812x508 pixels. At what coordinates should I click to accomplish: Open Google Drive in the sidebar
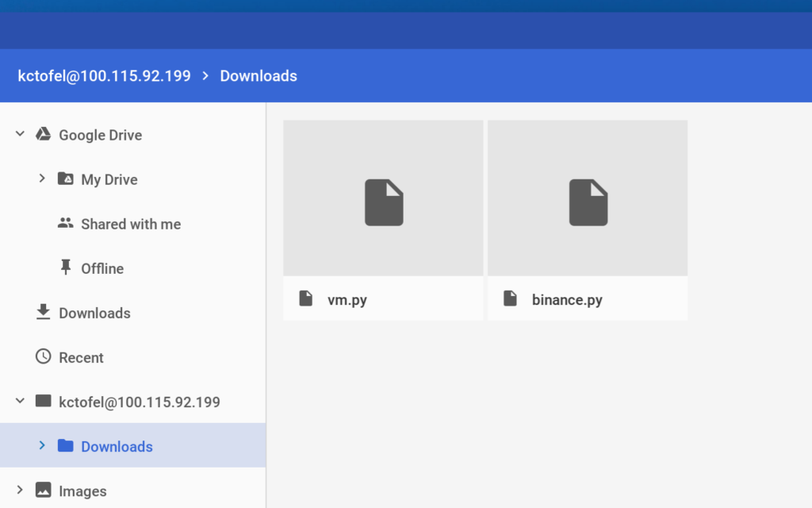[101, 135]
